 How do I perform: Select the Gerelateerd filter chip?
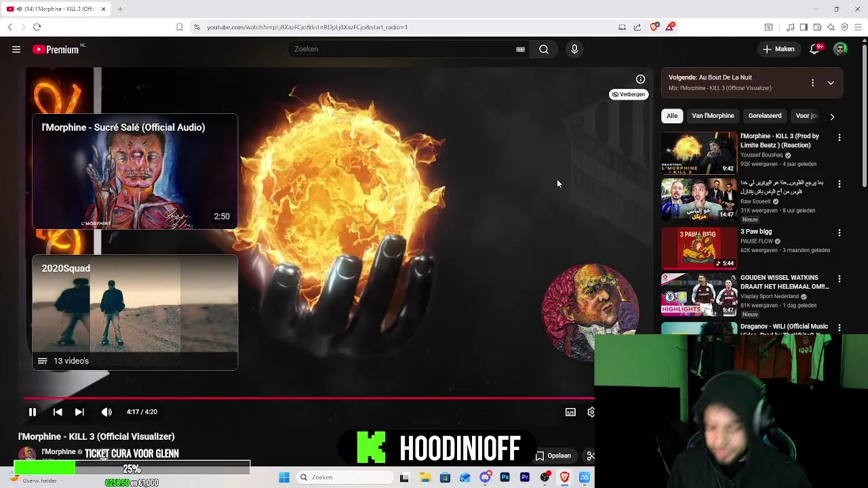(x=765, y=116)
